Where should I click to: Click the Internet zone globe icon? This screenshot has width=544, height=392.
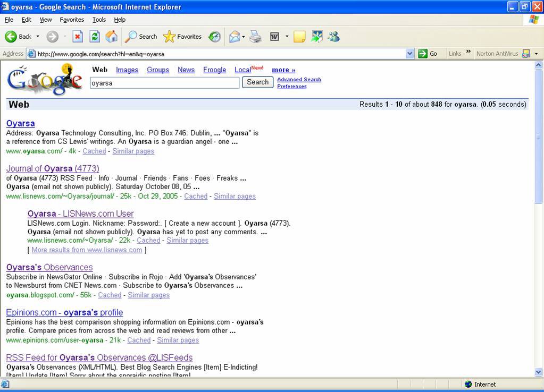coord(468,384)
